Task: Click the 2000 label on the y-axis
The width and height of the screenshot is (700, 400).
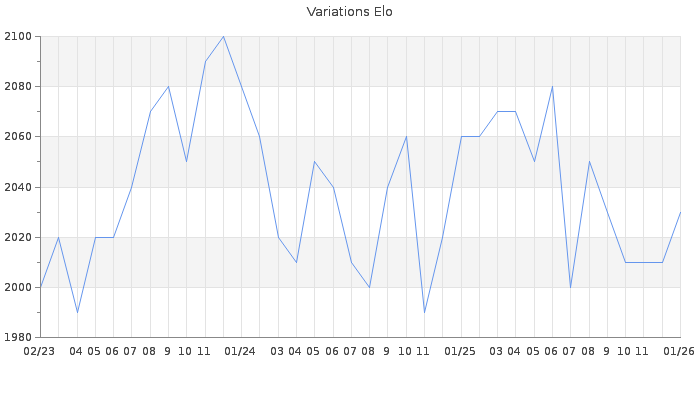Action: (19, 288)
